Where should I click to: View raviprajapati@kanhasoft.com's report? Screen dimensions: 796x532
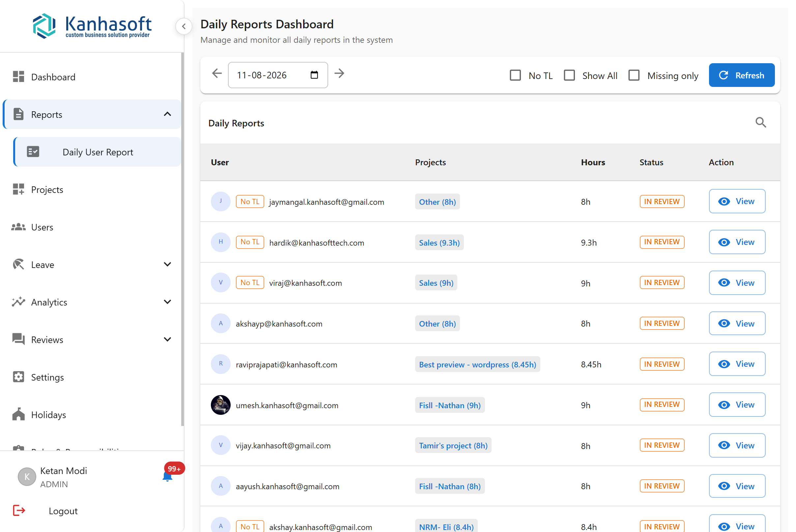pyautogui.click(x=737, y=364)
